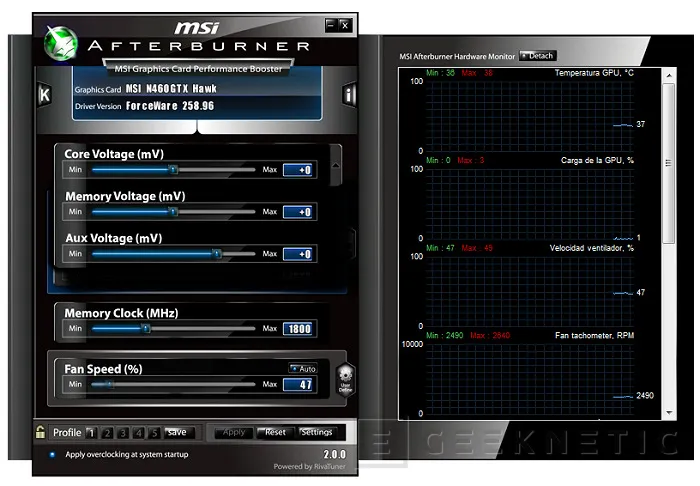Image resolution: width=700 pixels, height=486 pixels.
Task: Click the Fan Speed slider handle
Action: (x=109, y=384)
